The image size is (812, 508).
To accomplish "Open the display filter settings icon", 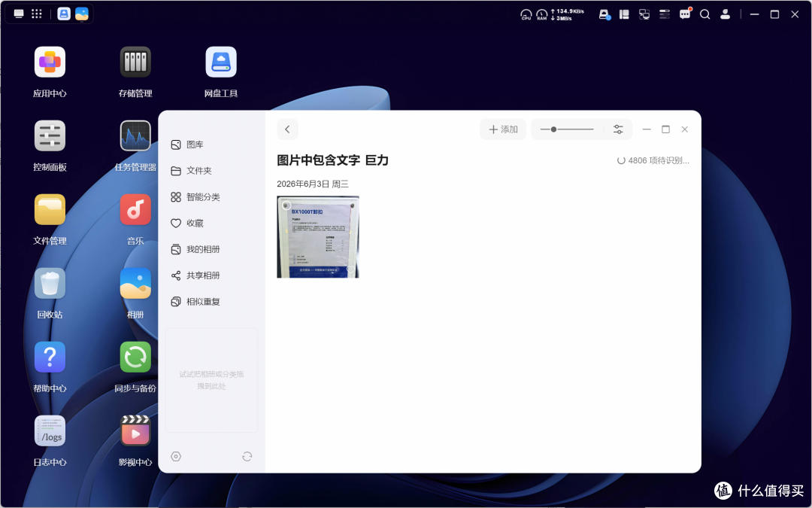I will (618, 129).
